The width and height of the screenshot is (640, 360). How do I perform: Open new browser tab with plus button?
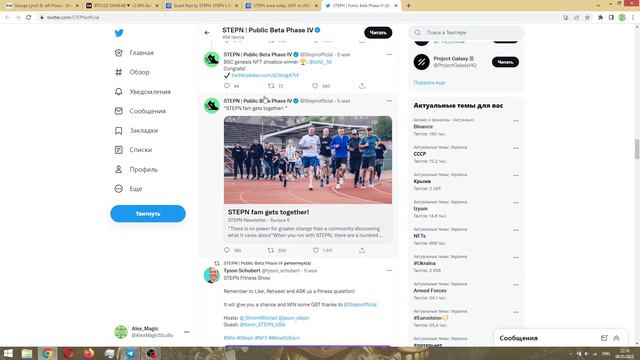(408, 6)
